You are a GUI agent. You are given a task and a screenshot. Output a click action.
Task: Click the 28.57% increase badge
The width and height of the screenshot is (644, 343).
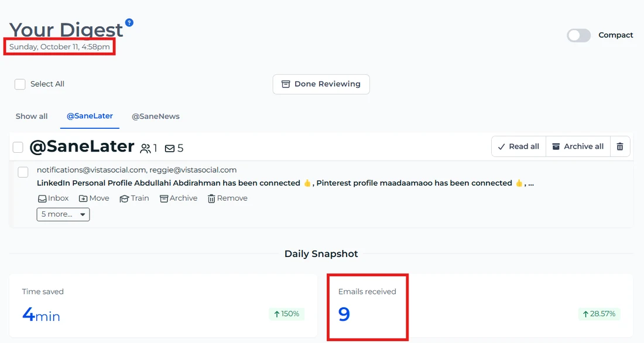[600, 314]
